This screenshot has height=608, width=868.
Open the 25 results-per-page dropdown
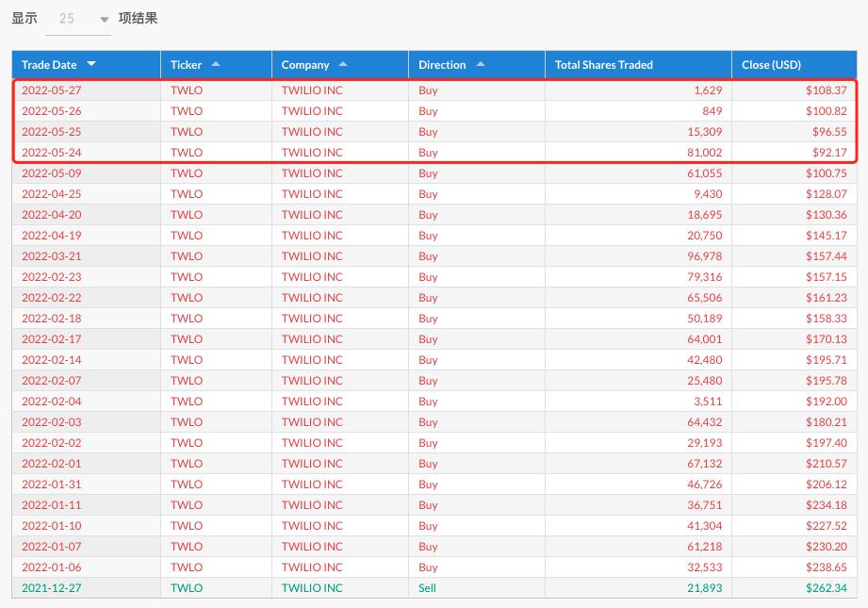coord(77,19)
